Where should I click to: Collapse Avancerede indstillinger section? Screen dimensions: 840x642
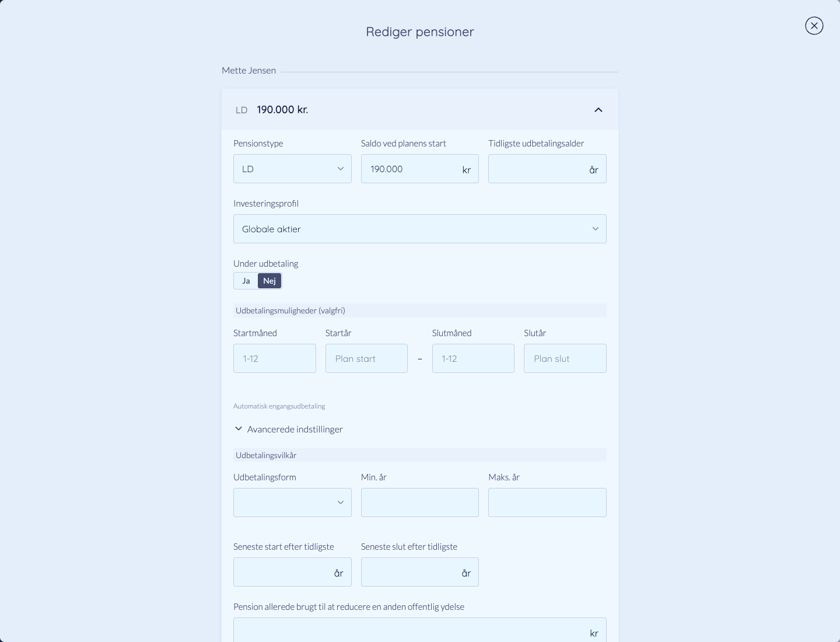(288, 429)
